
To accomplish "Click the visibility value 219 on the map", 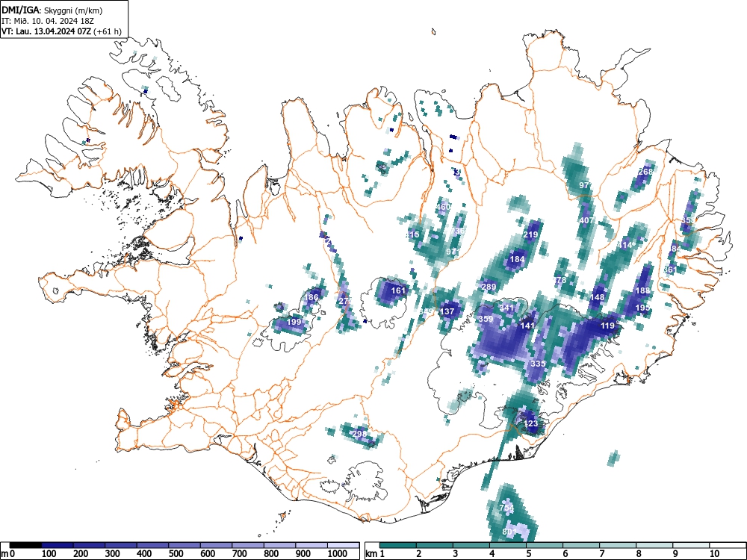I will (530, 234).
